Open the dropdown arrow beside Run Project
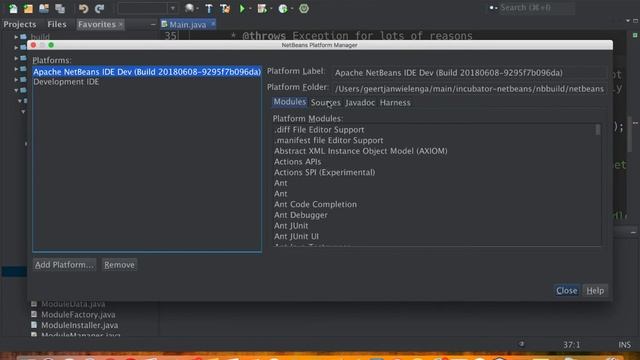 coord(250,9)
